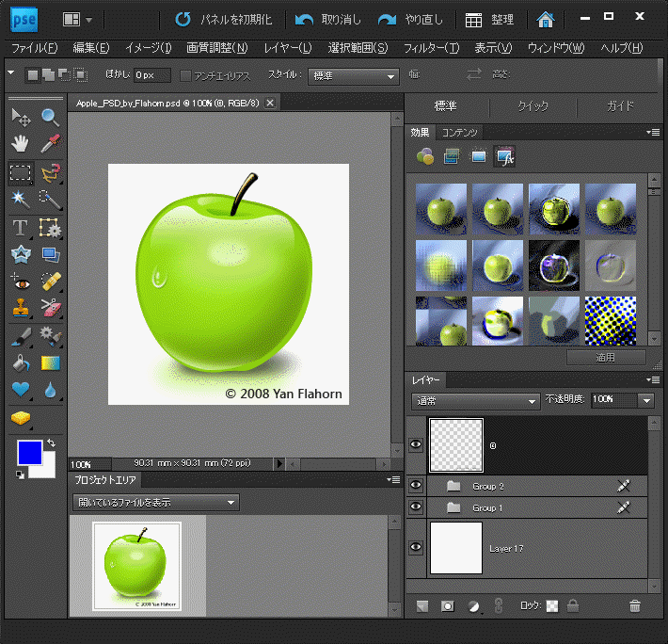
Task: Click the blue foreground color swatch
Action: 29,452
